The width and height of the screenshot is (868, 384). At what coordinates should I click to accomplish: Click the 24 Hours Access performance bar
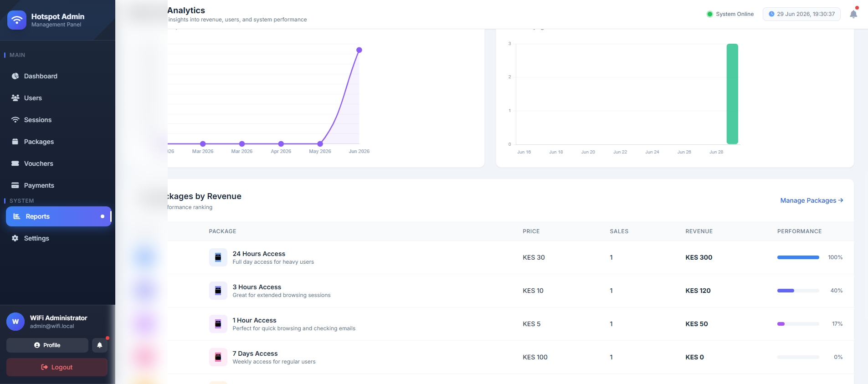(798, 257)
